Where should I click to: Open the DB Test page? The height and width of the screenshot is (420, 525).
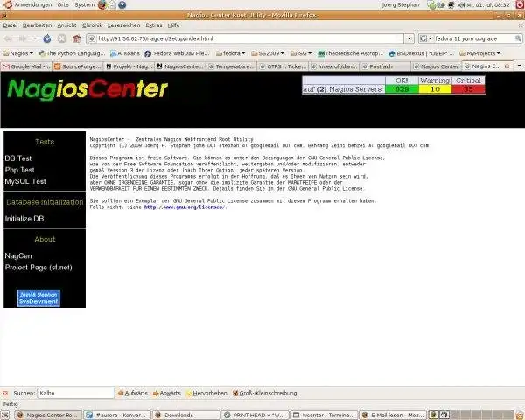[x=18, y=158]
